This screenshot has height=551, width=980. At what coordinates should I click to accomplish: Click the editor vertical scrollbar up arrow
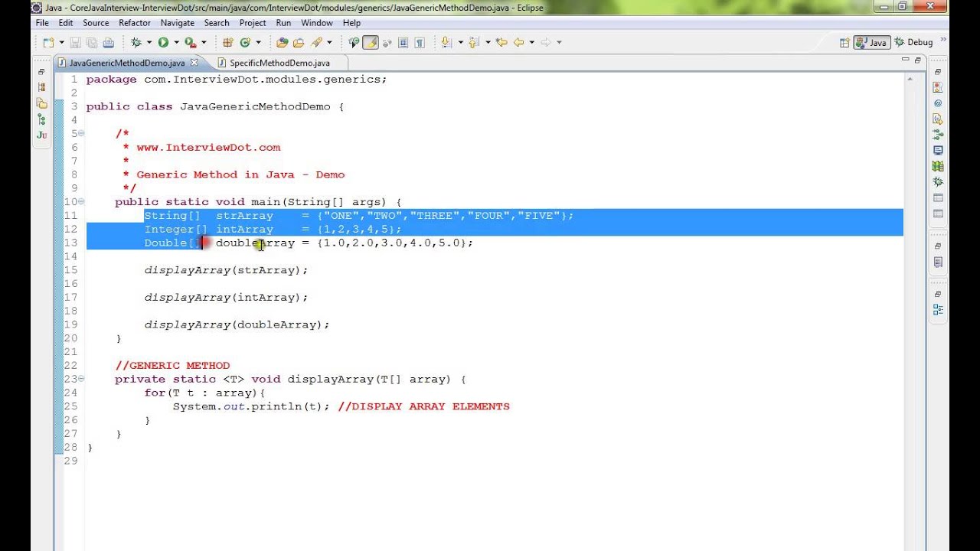tap(911, 77)
